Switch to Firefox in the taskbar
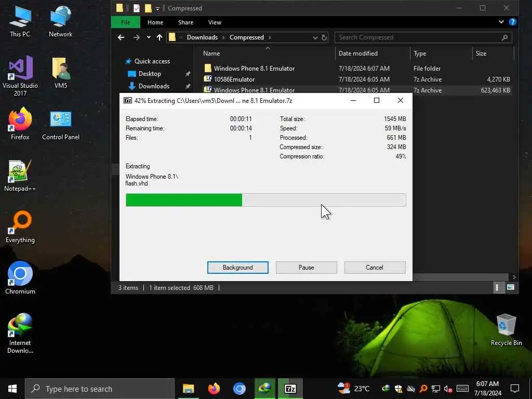Image resolution: width=532 pixels, height=399 pixels. [x=214, y=389]
